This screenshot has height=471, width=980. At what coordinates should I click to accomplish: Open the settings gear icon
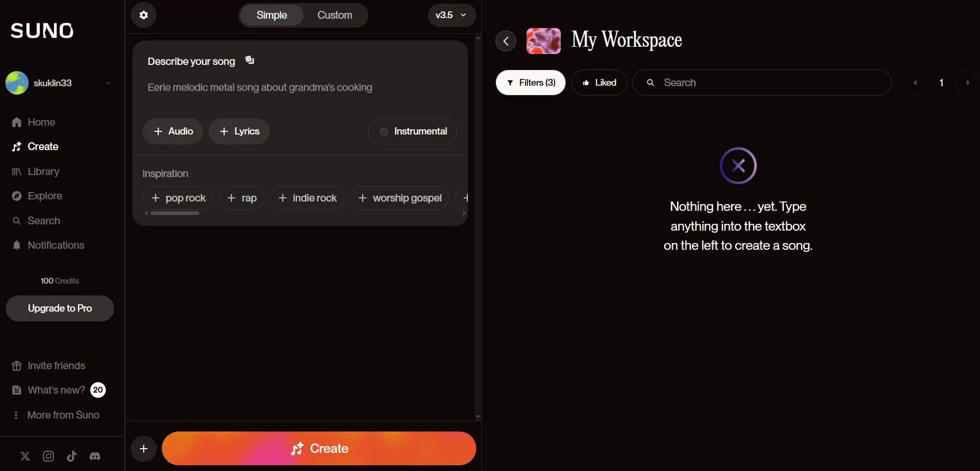[144, 15]
